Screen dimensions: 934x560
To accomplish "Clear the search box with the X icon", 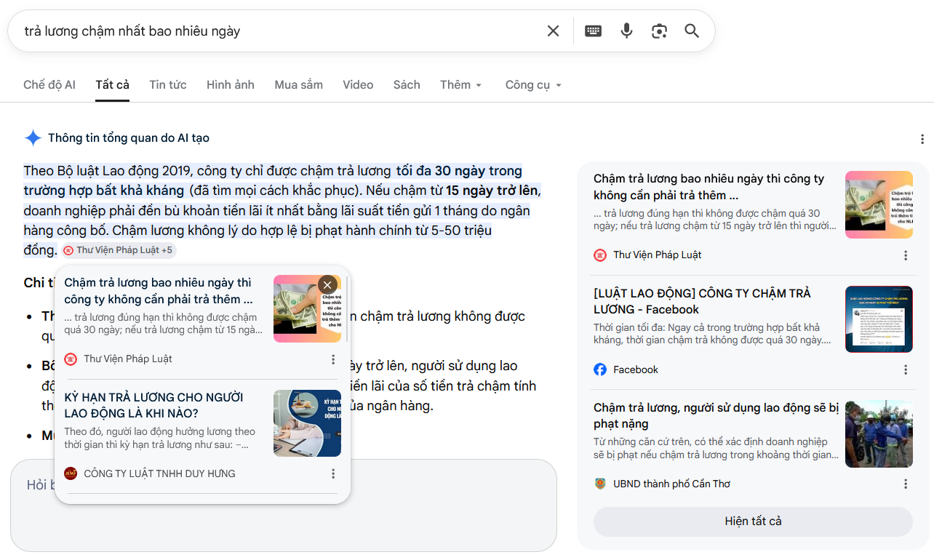I will 553,31.
